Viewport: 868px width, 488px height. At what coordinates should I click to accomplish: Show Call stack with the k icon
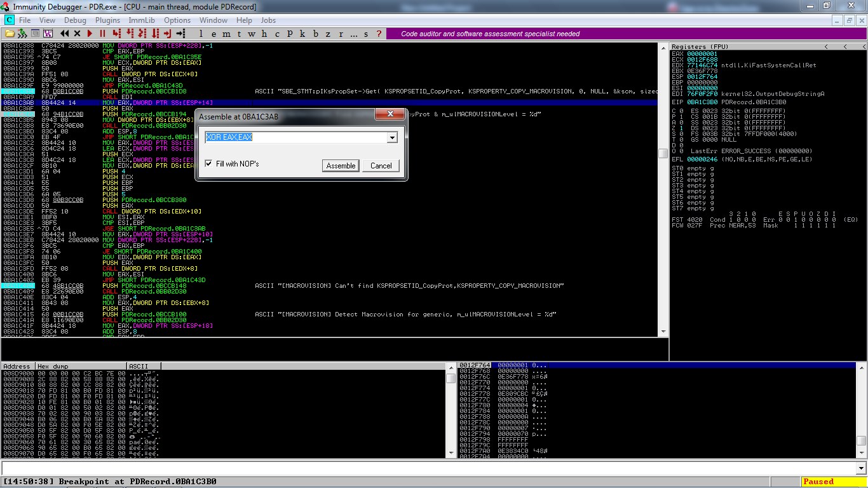[303, 34]
